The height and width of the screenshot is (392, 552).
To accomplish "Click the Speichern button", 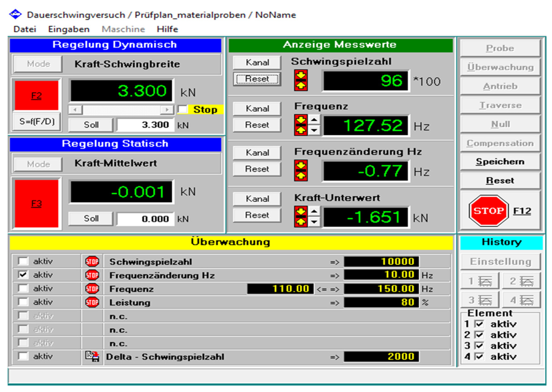I will [500, 161].
